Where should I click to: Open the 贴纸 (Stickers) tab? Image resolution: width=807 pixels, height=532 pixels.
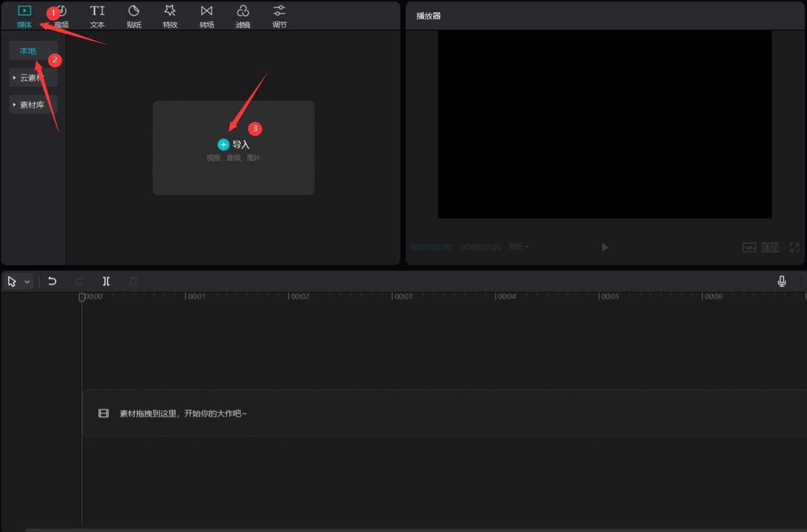pos(134,16)
